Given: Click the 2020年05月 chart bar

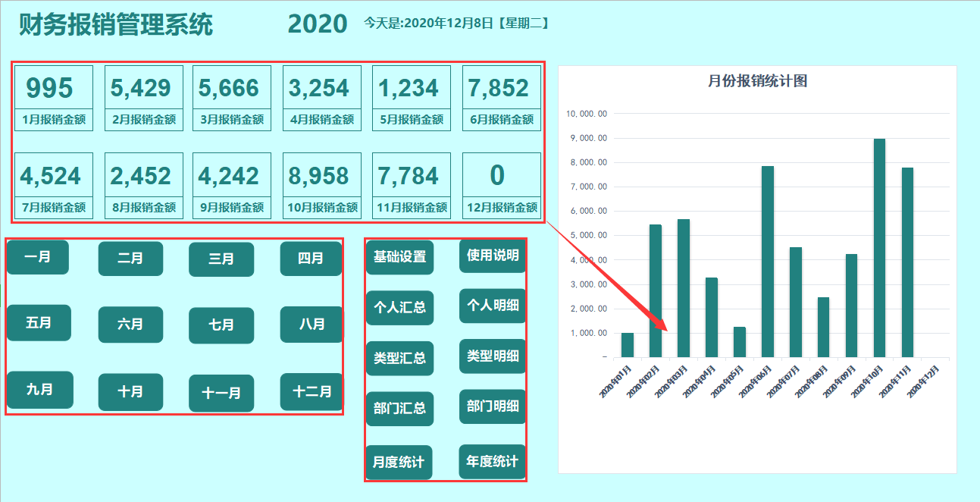Looking at the screenshot, I should tap(740, 342).
